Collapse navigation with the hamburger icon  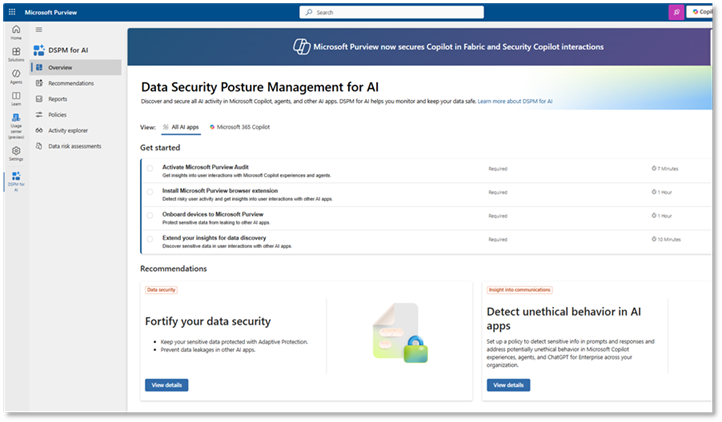39,31
